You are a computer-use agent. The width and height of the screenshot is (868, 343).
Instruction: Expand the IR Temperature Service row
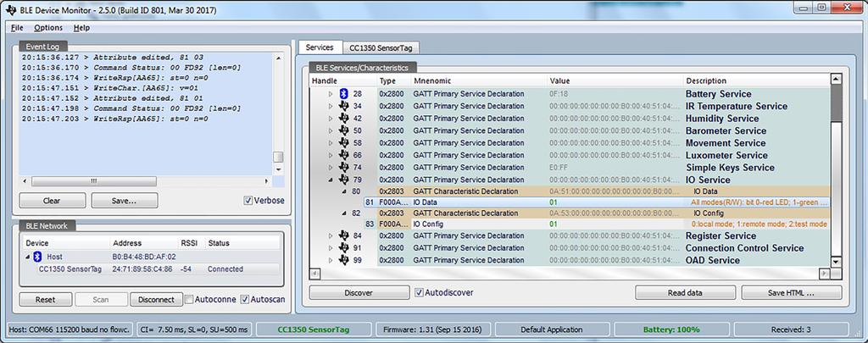[x=331, y=106]
